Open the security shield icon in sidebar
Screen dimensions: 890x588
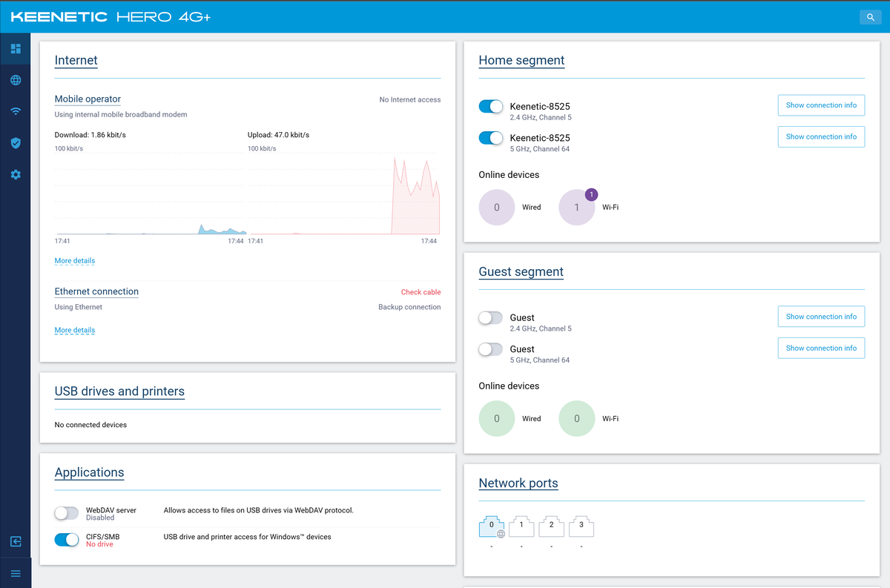(x=16, y=143)
